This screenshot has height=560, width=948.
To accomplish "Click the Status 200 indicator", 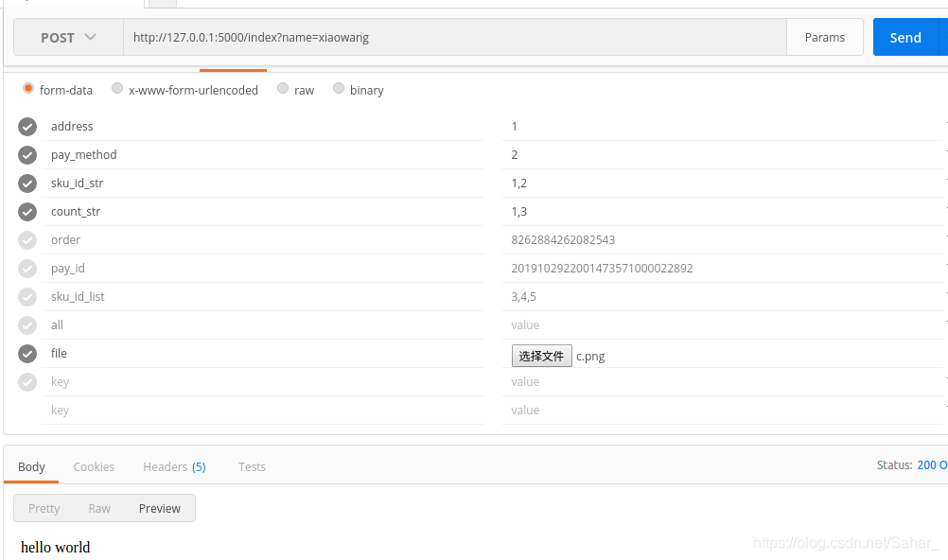I will [x=912, y=465].
